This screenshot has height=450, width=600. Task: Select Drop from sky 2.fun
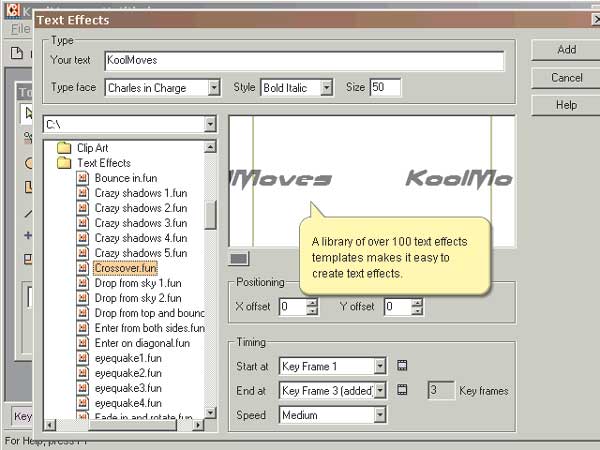138,298
